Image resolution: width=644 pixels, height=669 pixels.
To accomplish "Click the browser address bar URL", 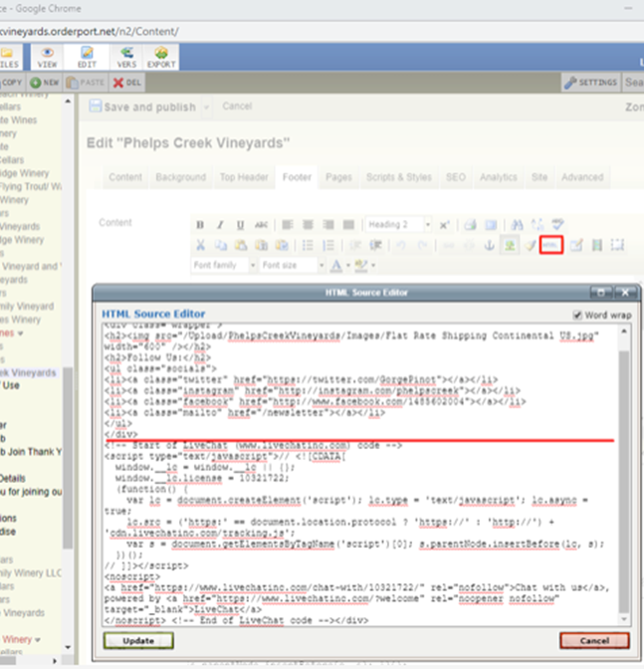I will tap(90, 32).
